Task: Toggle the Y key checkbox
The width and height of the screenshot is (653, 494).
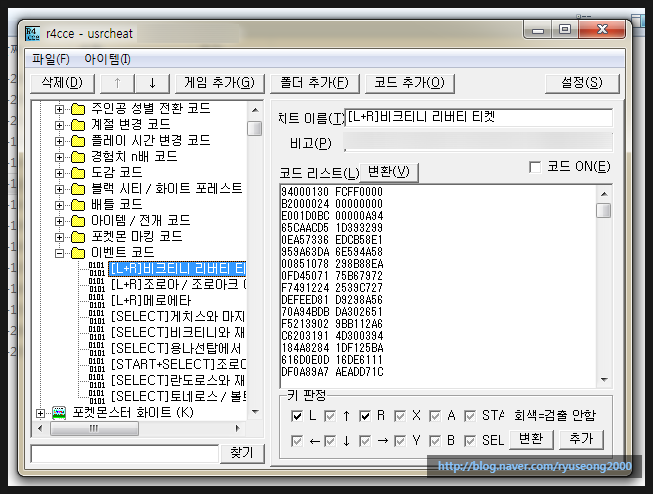Action: [x=400, y=441]
